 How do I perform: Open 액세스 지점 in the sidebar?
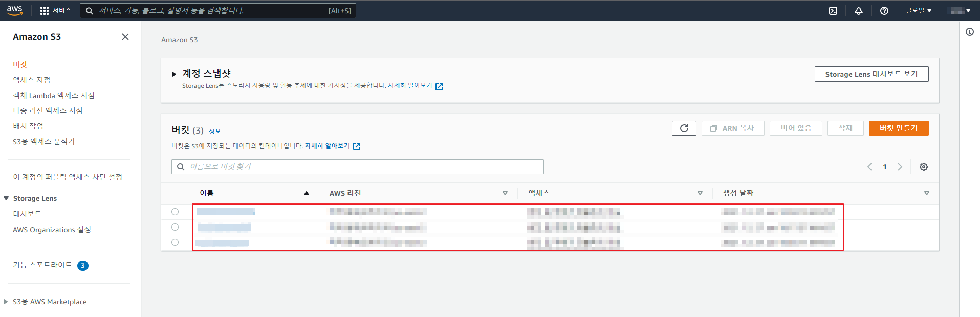pos(32,80)
